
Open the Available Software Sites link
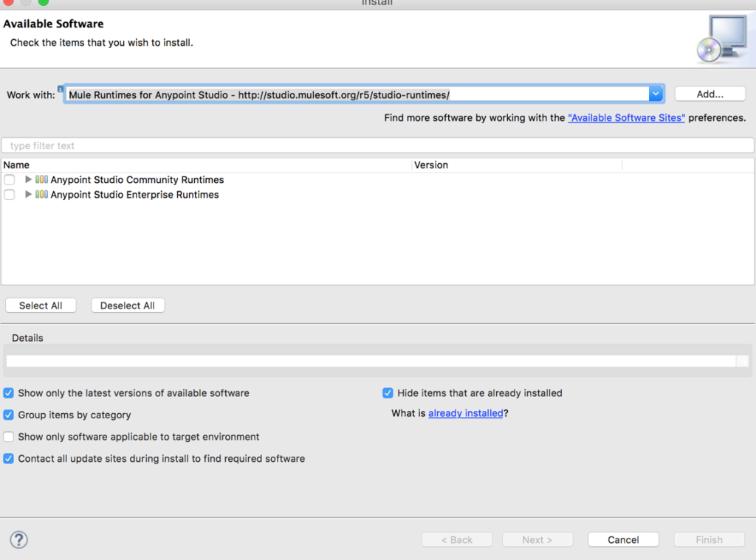pyautogui.click(x=626, y=118)
